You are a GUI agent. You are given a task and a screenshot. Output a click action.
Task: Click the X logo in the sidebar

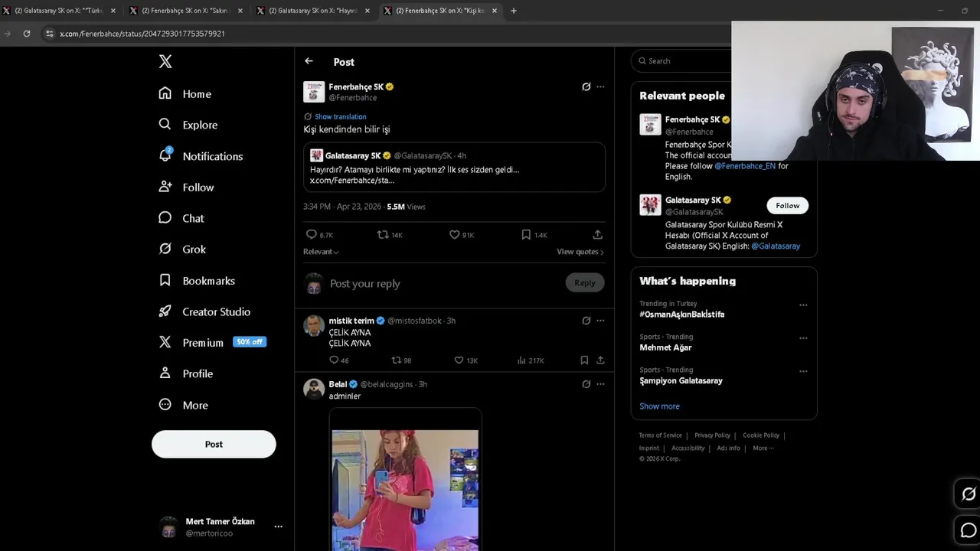(165, 62)
